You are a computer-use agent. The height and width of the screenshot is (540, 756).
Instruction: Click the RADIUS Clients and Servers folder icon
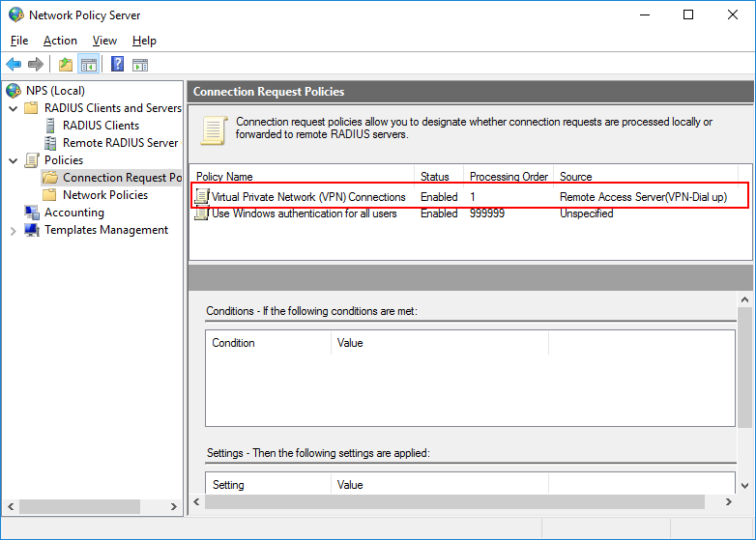point(31,108)
